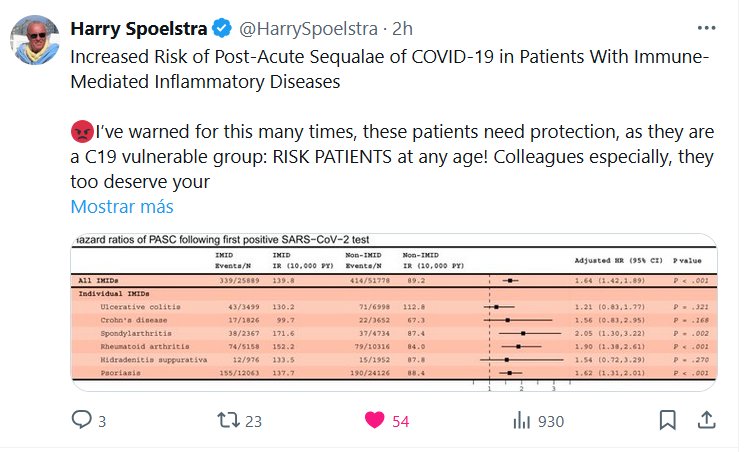Image resolution: width=746 pixels, height=452 pixels.
Task: Retweet this post via the repost icon
Action: pos(228,421)
